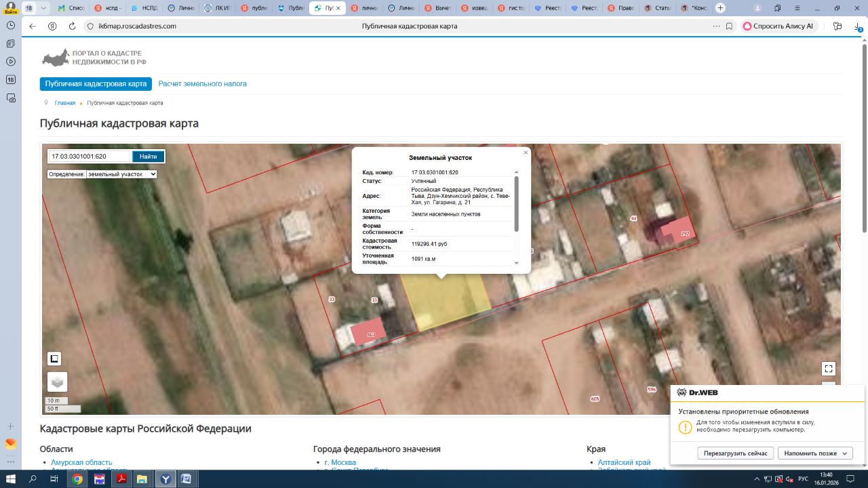The image size is (868, 488).
Task: Open the Алтайский край link
Action: click(x=624, y=462)
